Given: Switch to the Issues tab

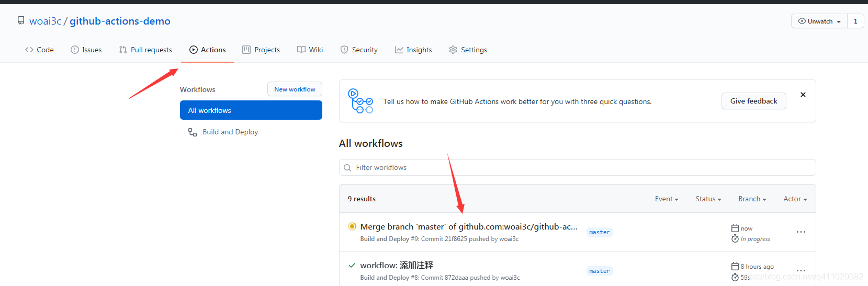Looking at the screenshot, I should tap(86, 50).
